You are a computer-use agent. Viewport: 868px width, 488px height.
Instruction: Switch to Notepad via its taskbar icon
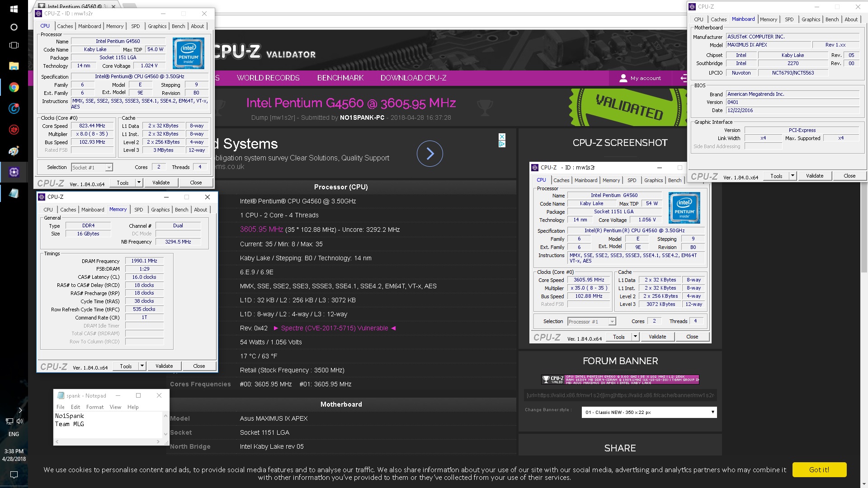[x=14, y=193]
